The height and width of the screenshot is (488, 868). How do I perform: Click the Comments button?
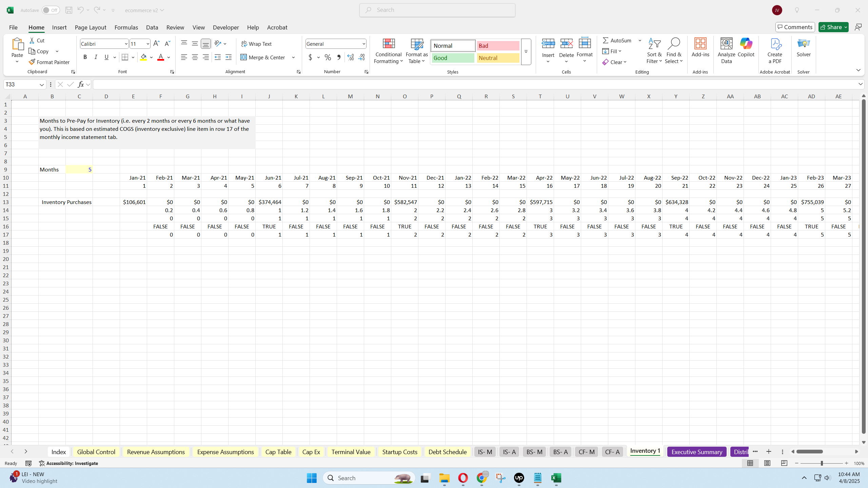pyautogui.click(x=795, y=27)
